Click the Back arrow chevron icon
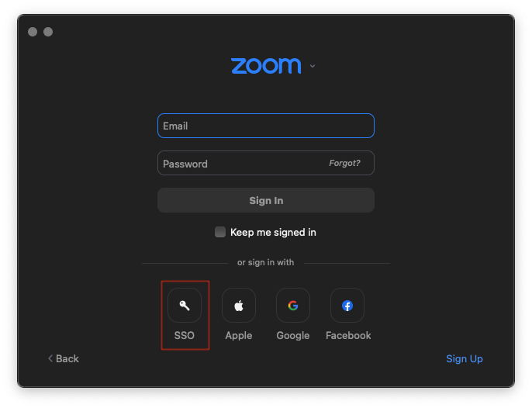This screenshot has height=408, width=532. [x=50, y=358]
